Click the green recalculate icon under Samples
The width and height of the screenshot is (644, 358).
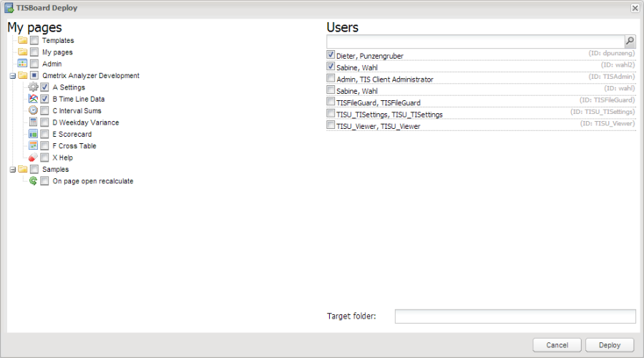[x=33, y=181]
